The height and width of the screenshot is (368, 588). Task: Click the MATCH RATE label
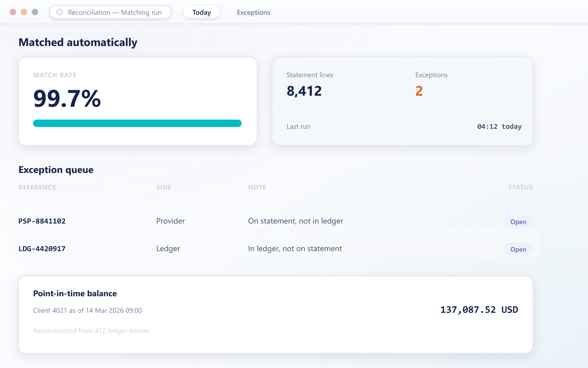pos(55,75)
